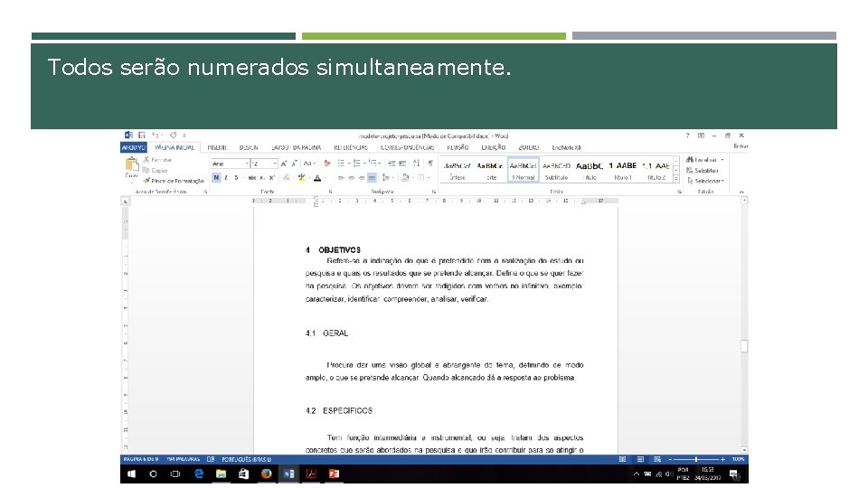
Task: Click the align right icon
Action: coord(362,178)
